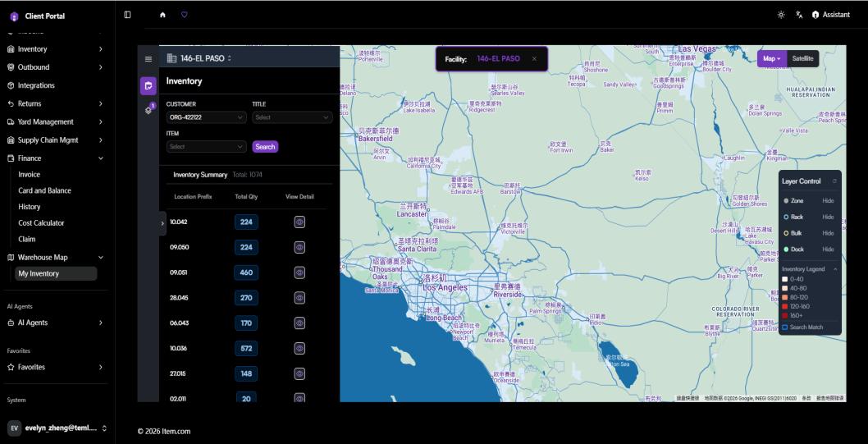Expand the Returns menu
This screenshot has height=444, width=868.
pyautogui.click(x=55, y=103)
